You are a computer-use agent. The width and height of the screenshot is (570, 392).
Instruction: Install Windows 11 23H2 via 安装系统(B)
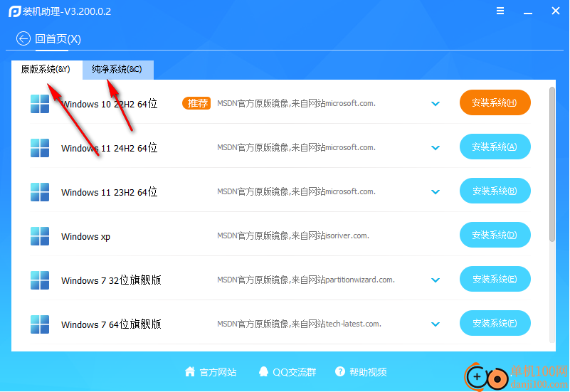[495, 191]
